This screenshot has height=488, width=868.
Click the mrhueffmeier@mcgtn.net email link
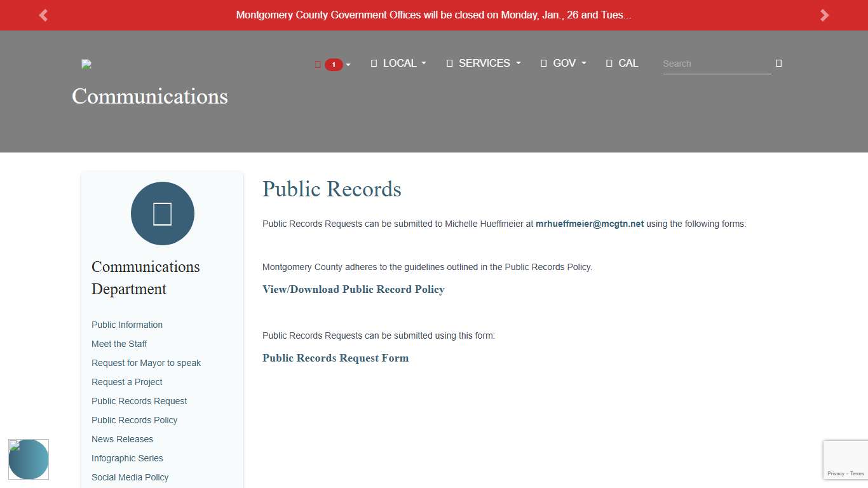(590, 224)
